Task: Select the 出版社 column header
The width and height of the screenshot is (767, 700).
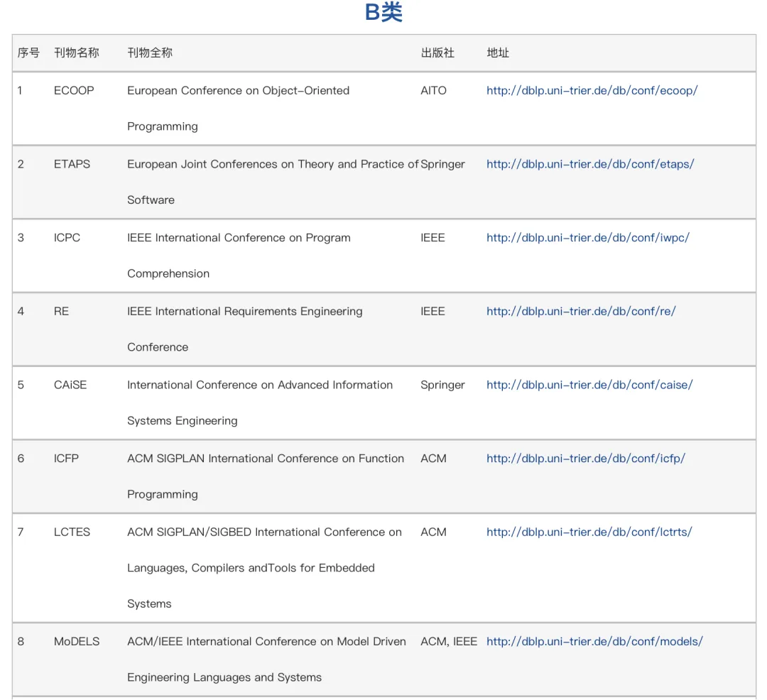Action: [x=437, y=53]
